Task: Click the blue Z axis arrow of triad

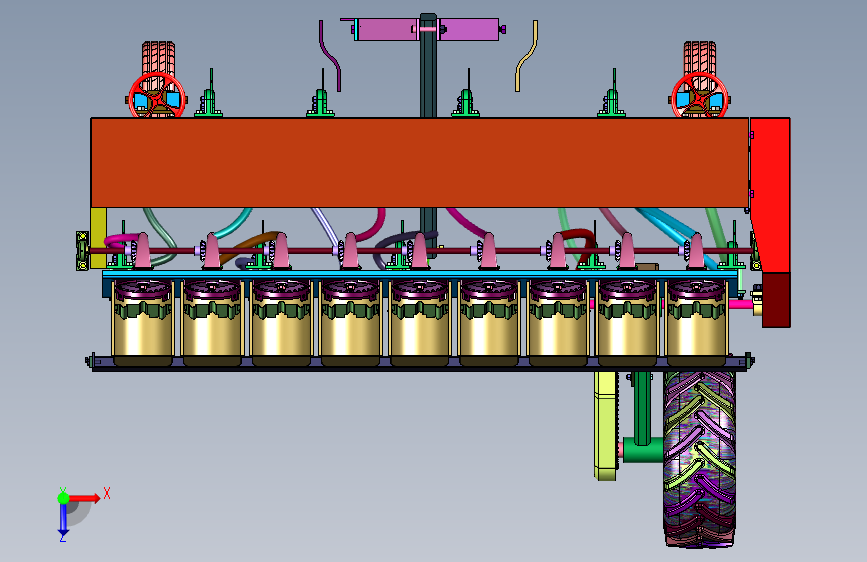Action: (x=63, y=520)
